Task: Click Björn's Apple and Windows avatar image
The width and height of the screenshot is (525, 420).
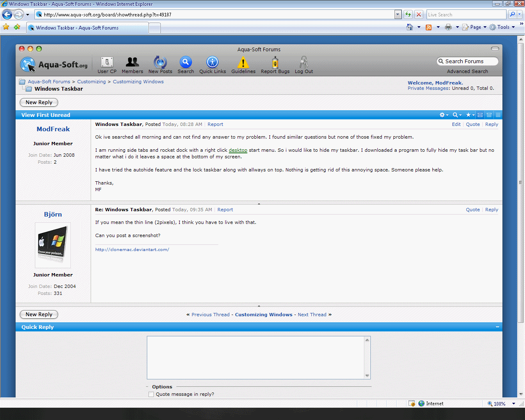Action: (53, 245)
